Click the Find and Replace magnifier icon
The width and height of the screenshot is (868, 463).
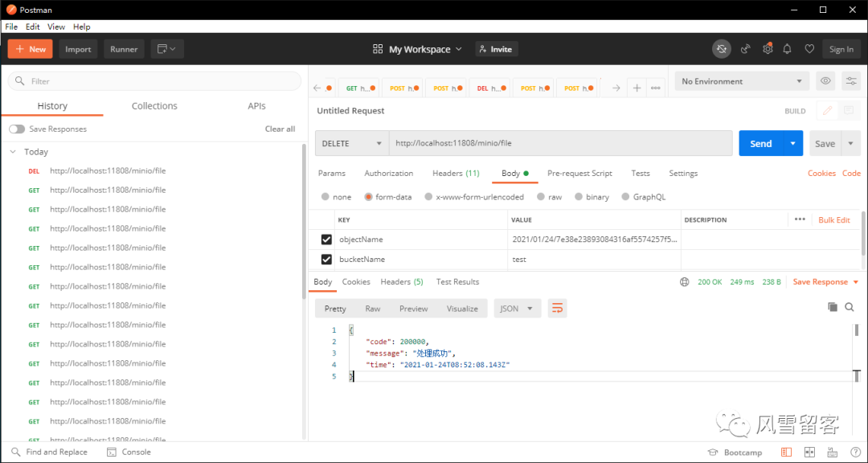point(16,452)
